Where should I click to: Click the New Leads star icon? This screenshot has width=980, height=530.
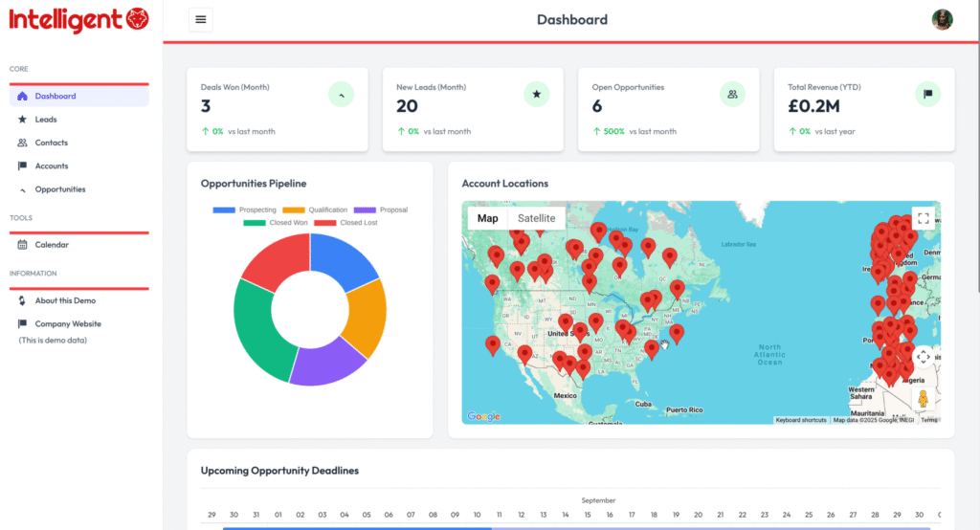(x=537, y=94)
